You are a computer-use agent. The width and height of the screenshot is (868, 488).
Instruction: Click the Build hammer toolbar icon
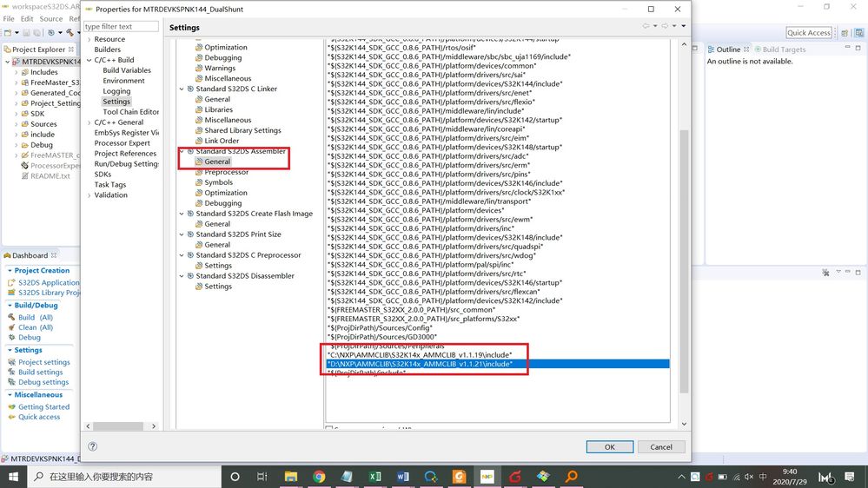pyautogui.click(x=70, y=33)
